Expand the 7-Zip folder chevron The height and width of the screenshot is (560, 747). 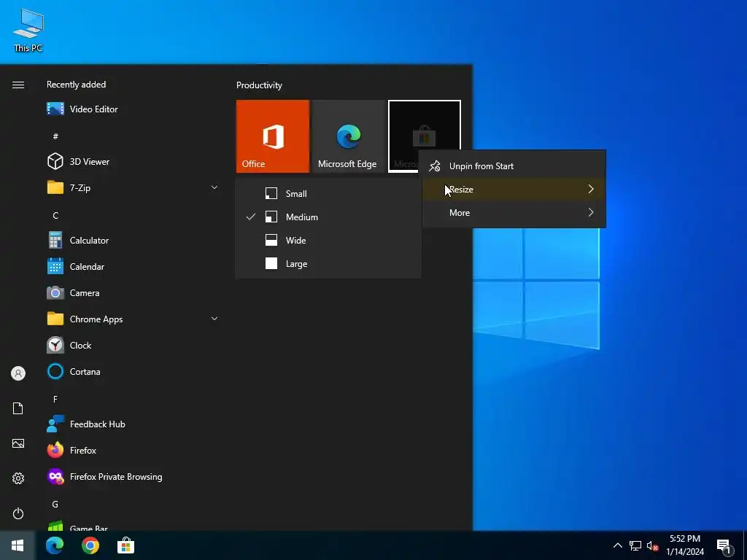click(x=214, y=187)
